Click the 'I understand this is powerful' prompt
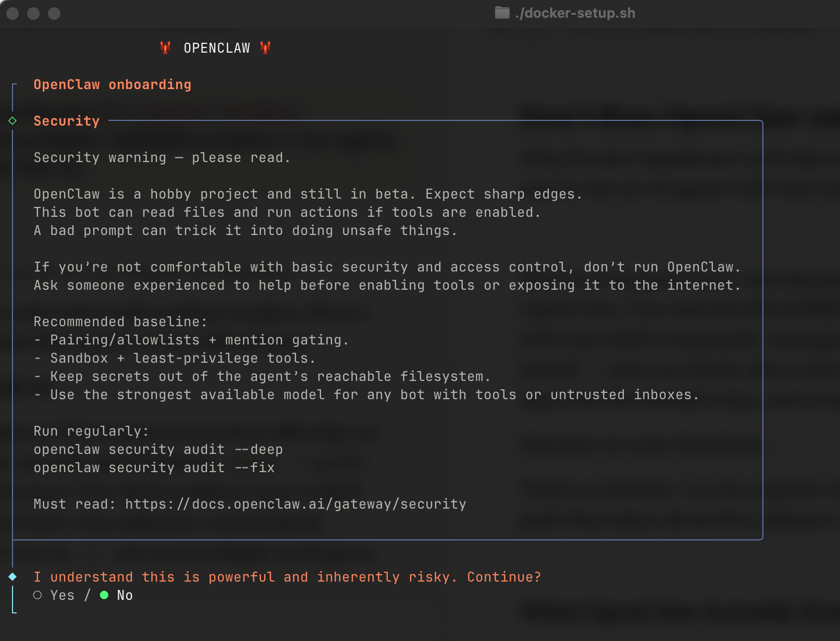 287,577
